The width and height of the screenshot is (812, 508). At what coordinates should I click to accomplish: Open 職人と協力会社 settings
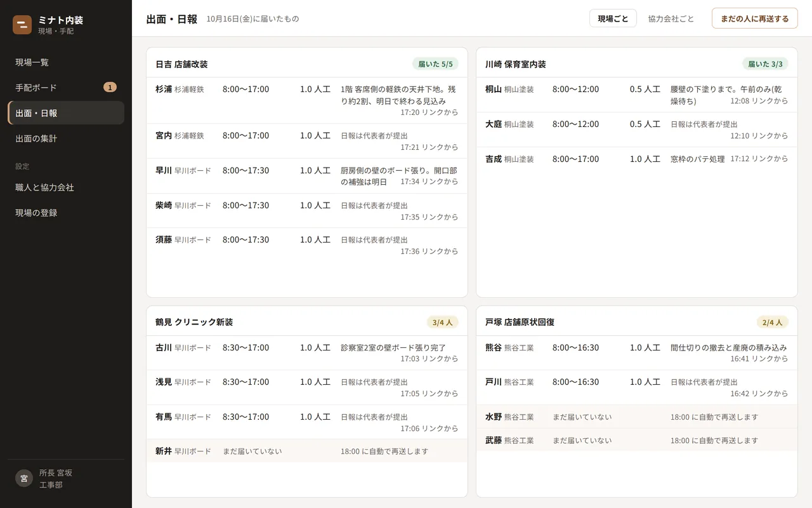(x=66, y=187)
